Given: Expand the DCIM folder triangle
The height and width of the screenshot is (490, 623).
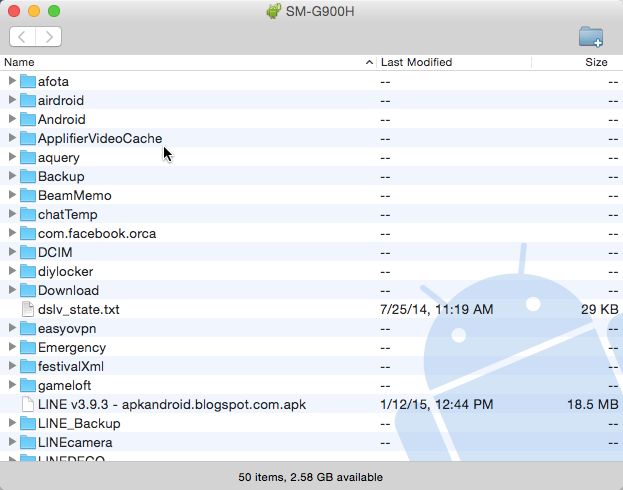Looking at the screenshot, I should coord(12,252).
